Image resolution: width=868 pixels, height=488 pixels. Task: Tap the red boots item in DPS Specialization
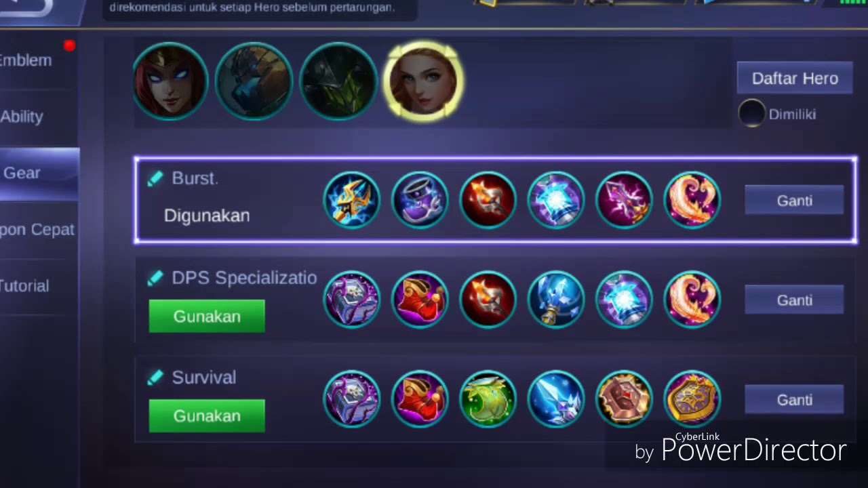pyautogui.click(x=420, y=300)
